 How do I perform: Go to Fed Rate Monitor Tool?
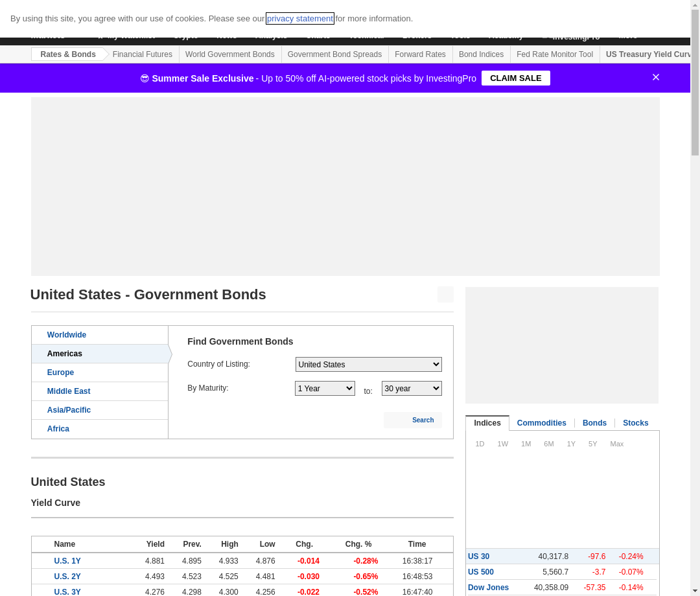tap(554, 54)
